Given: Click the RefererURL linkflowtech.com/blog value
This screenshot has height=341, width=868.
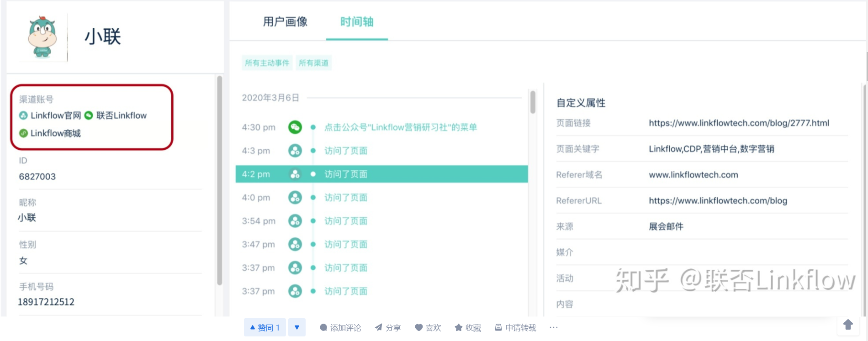Looking at the screenshot, I should click(718, 201).
